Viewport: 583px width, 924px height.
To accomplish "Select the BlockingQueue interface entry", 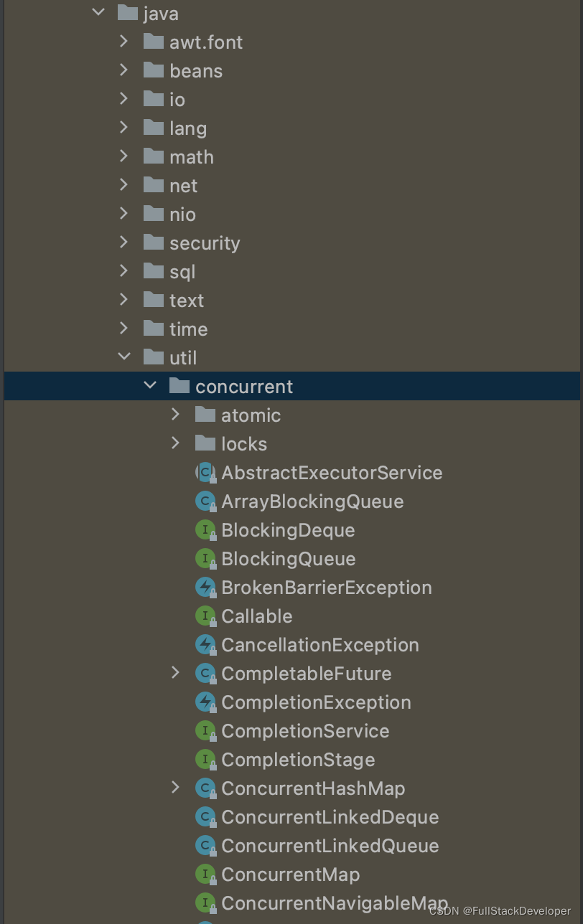I will tap(288, 559).
